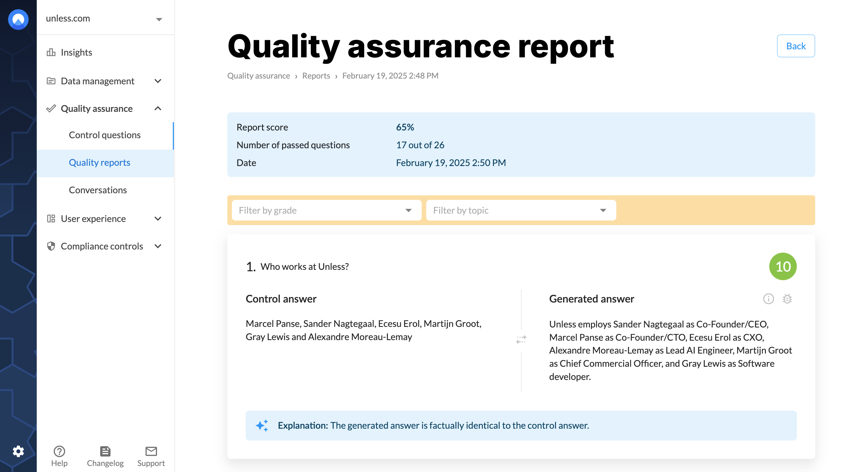Click the Data management folder icon
Screen dimensions: 868x472
click(51, 81)
